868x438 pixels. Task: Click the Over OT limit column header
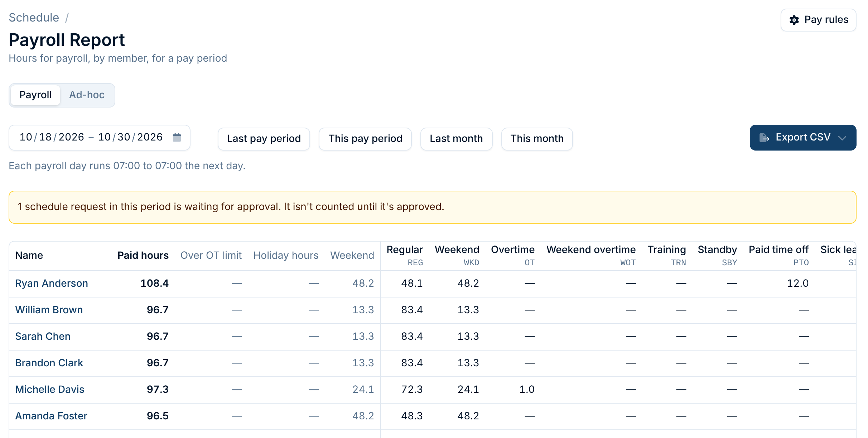[x=211, y=256]
